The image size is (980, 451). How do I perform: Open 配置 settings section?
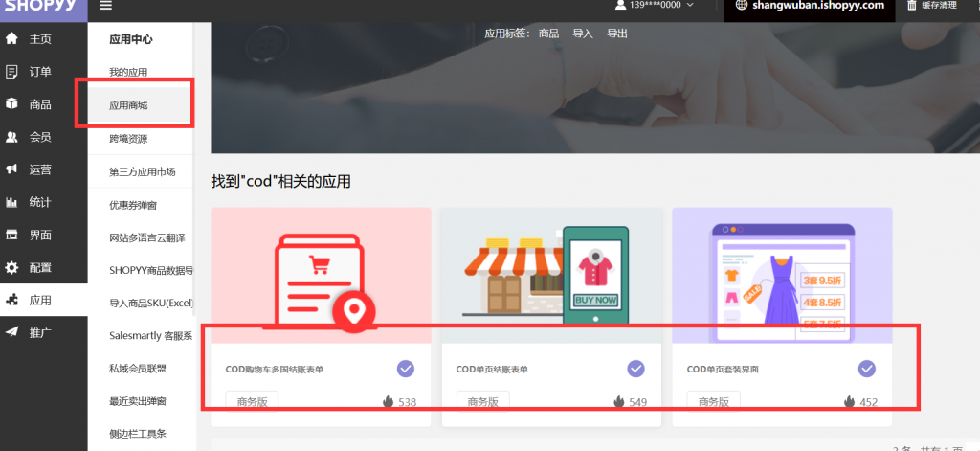(39, 267)
